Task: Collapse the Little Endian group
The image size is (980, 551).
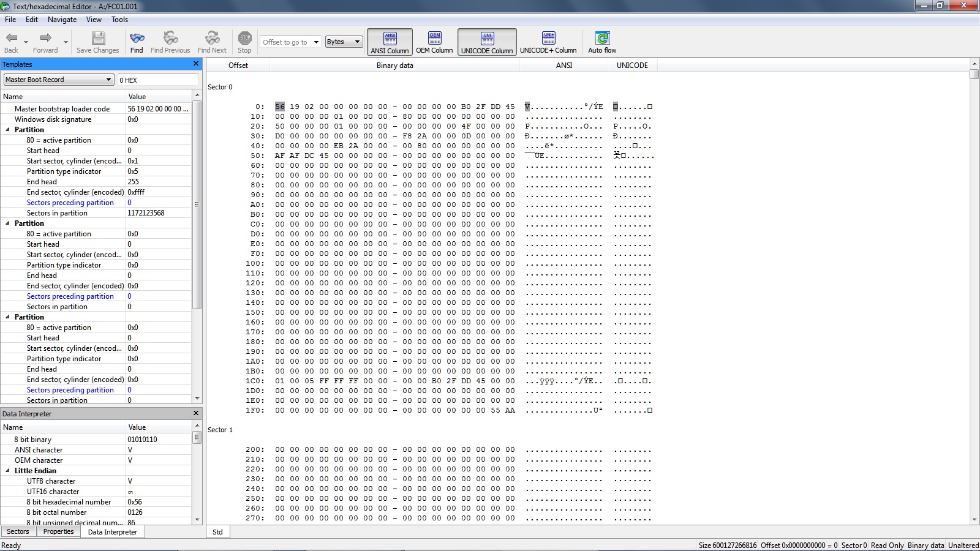Action: [x=7, y=471]
